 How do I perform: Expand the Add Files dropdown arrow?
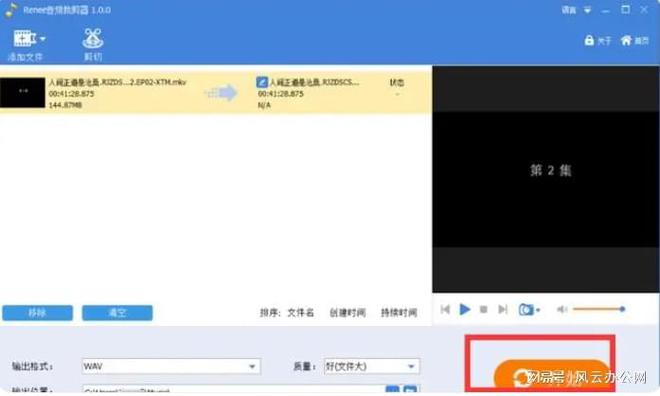42,39
